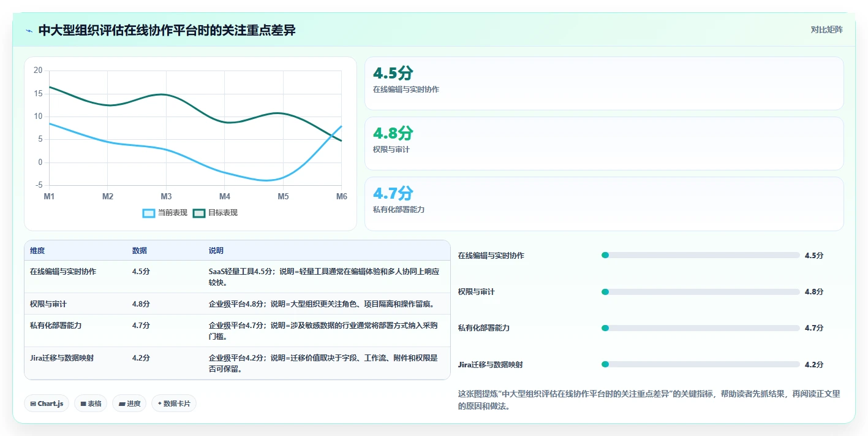
Task: Click the 4.2分 value beside Jira progress bar
Action: click(x=814, y=364)
